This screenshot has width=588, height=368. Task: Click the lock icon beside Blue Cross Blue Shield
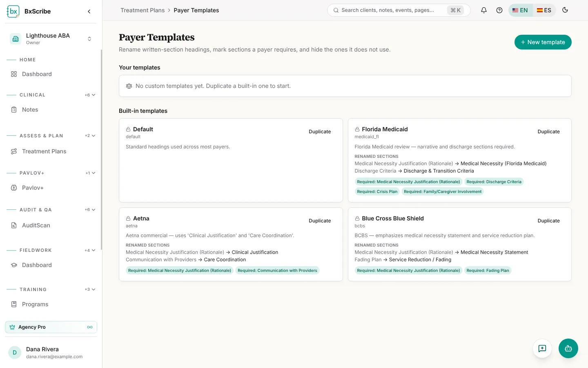pos(357,218)
